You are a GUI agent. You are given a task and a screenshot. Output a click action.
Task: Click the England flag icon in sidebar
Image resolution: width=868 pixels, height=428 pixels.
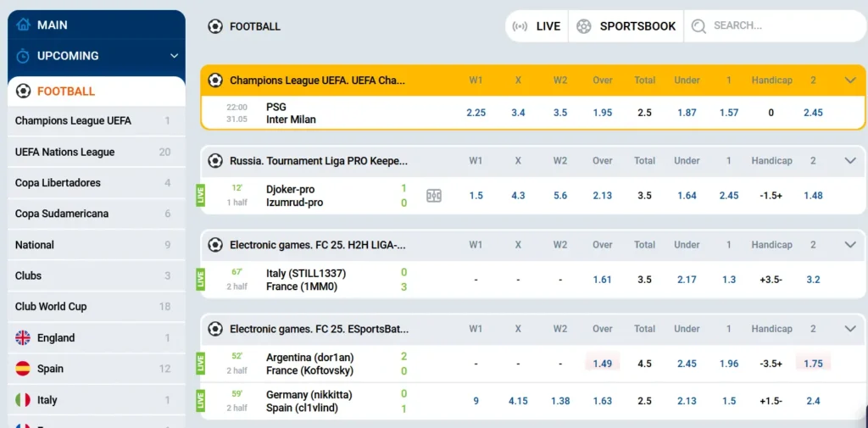tap(23, 338)
